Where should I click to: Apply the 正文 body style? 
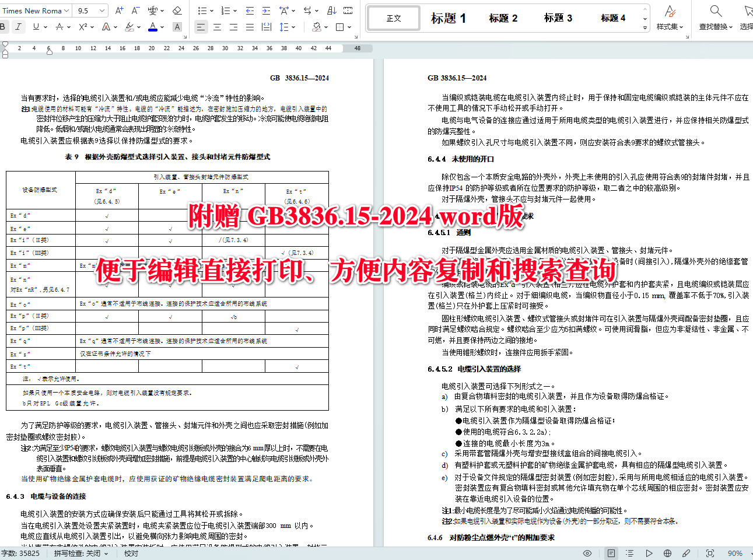pos(393,17)
